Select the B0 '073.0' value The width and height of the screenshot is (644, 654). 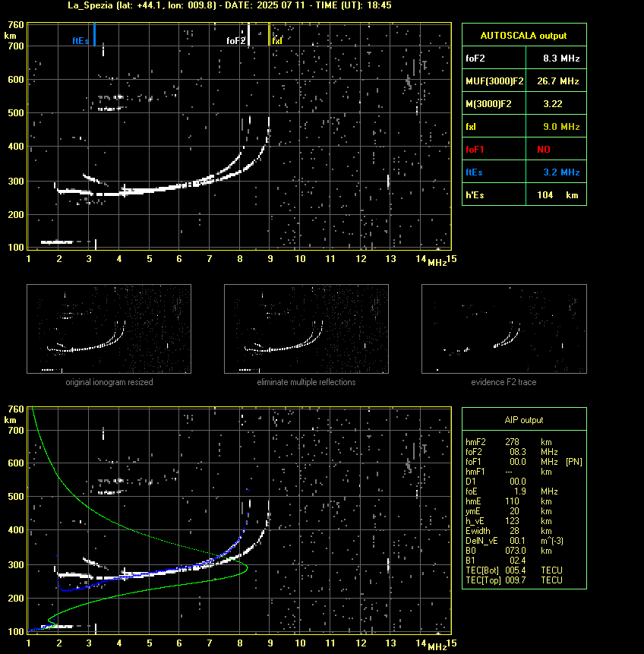[516, 551]
